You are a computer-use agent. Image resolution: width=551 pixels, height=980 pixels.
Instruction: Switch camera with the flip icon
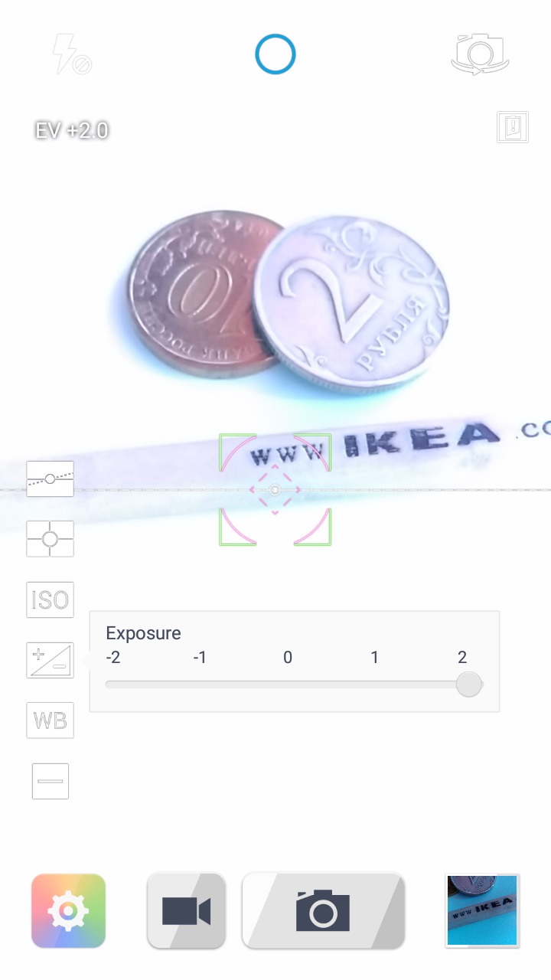tap(480, 54)
